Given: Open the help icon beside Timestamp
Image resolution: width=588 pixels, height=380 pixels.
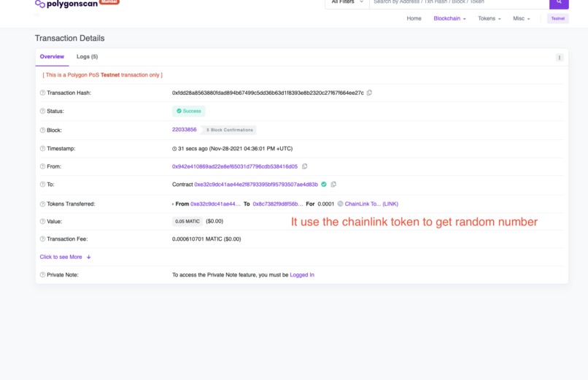Looking at the screenshot, I should [42, 148].
